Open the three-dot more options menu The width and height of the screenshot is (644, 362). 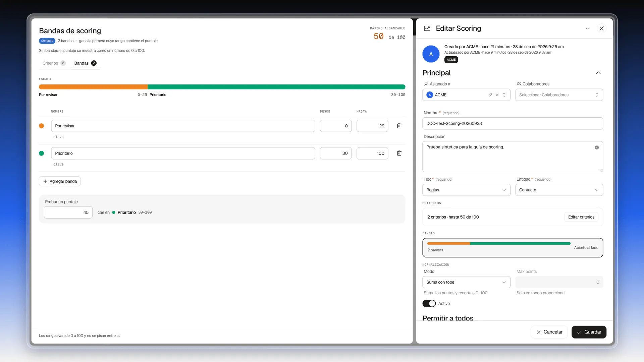[588, 28]
